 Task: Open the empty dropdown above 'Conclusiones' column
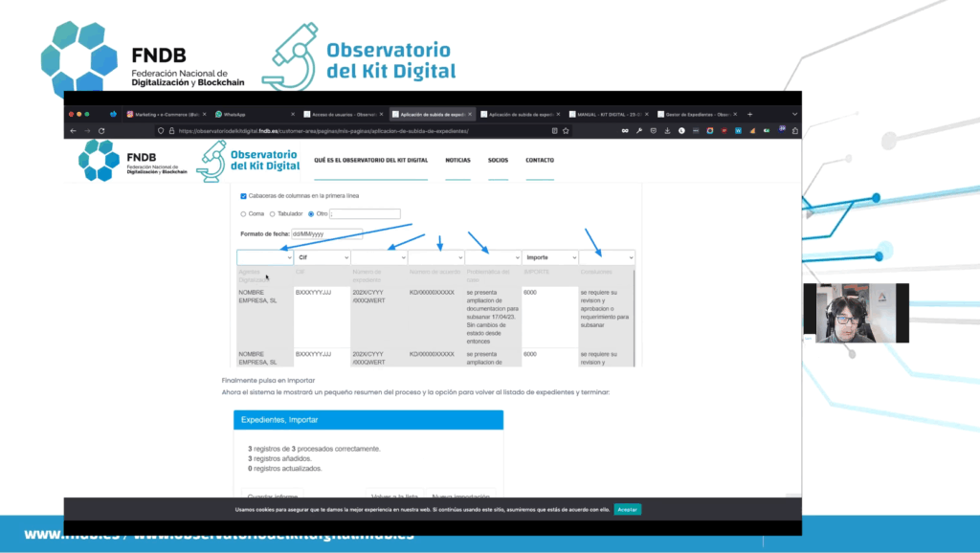click(x=606, y=257)
